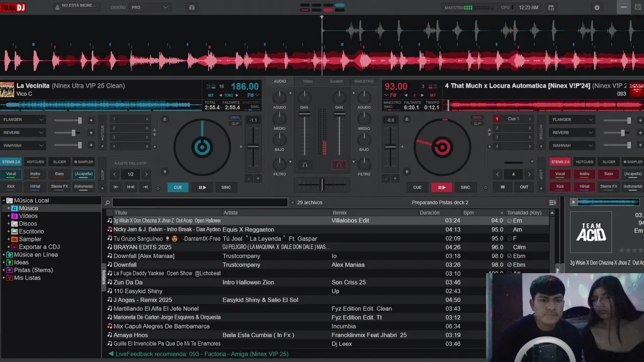Image resolution: width=644 pixels, height=362 pixels.
Task: Click the left deck pitch plus button
Action: [x=258, y=178]
